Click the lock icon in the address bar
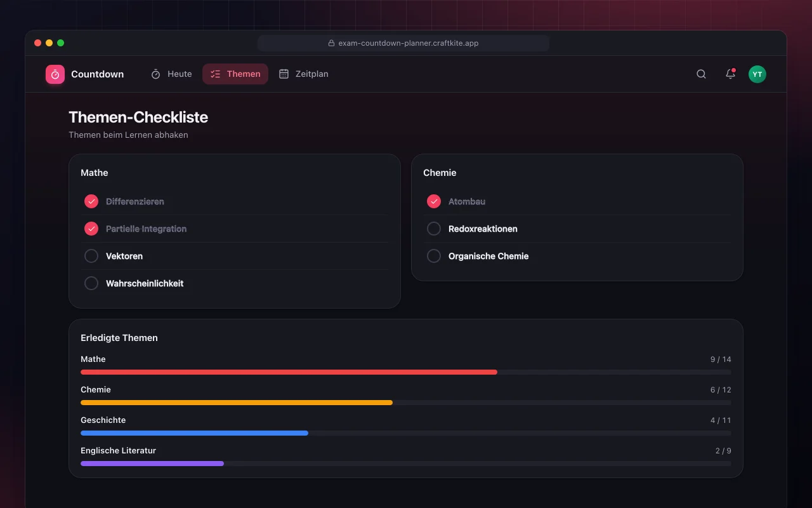 pyautogui.click(x=331, y=43)
